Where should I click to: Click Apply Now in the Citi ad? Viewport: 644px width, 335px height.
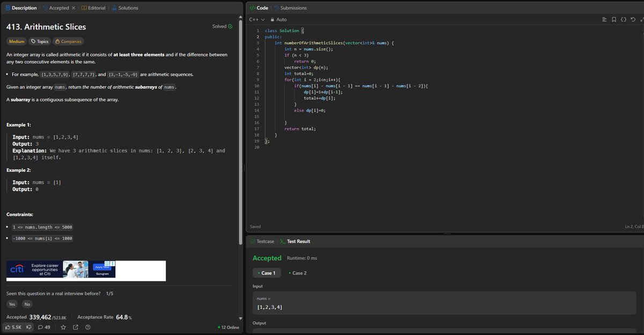(103, 267)
